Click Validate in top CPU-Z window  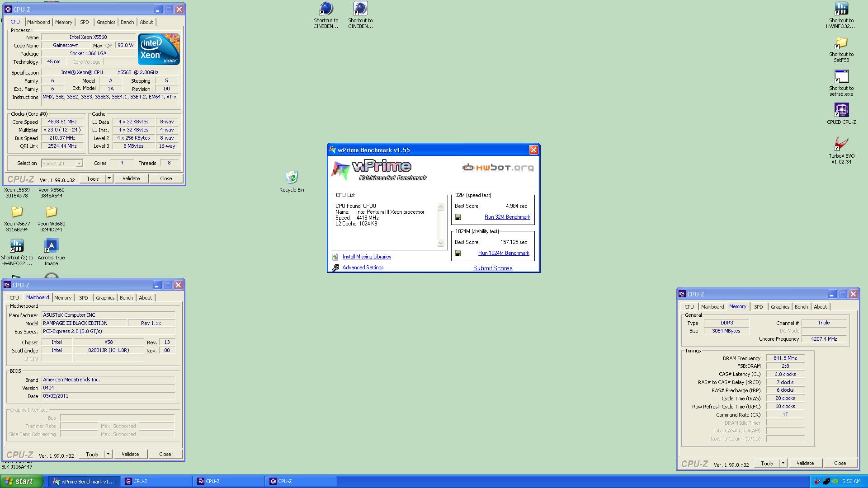tap(131, 178)
